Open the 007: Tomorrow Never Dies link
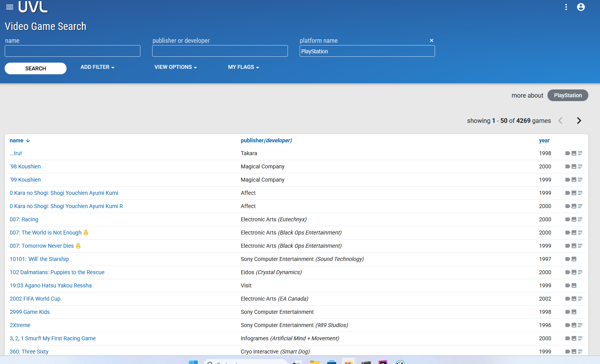The image size is (600, 364). pyautogui.click(x=42, y=246)
